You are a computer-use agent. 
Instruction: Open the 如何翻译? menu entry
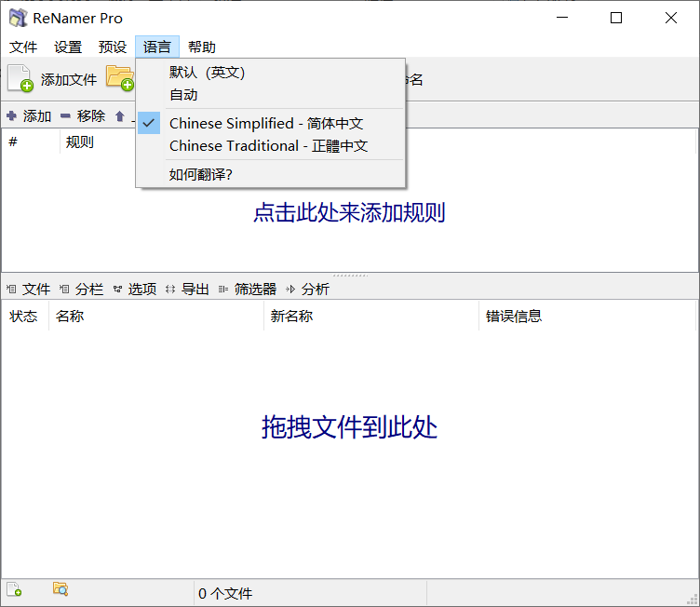[271, 174]
